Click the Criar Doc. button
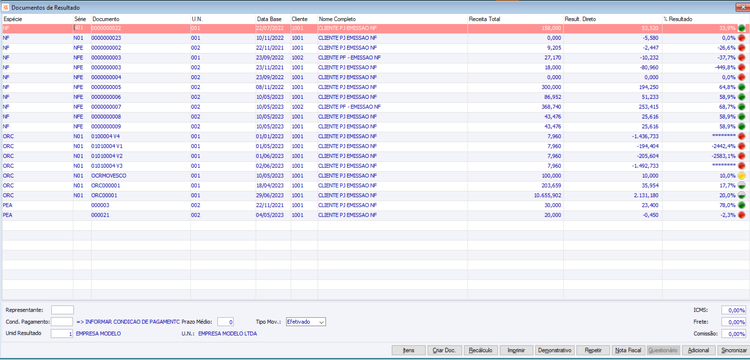This screenshot has height=360, width=750. (445, 350)
